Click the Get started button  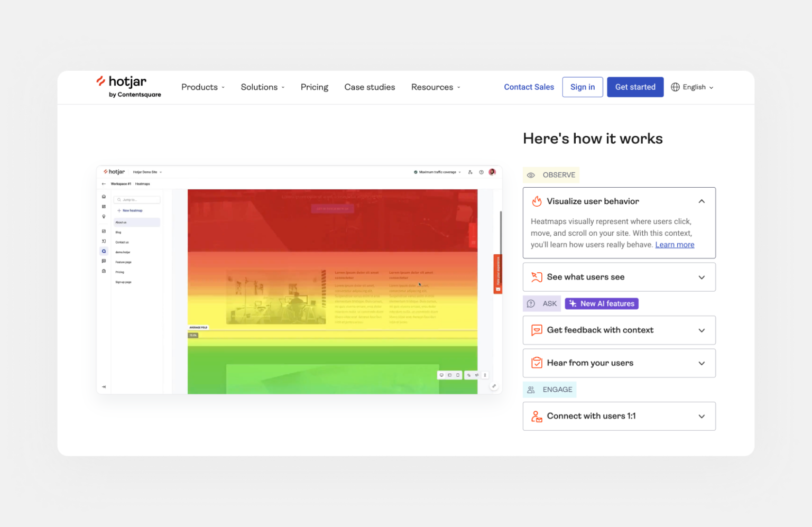point(635,87)
